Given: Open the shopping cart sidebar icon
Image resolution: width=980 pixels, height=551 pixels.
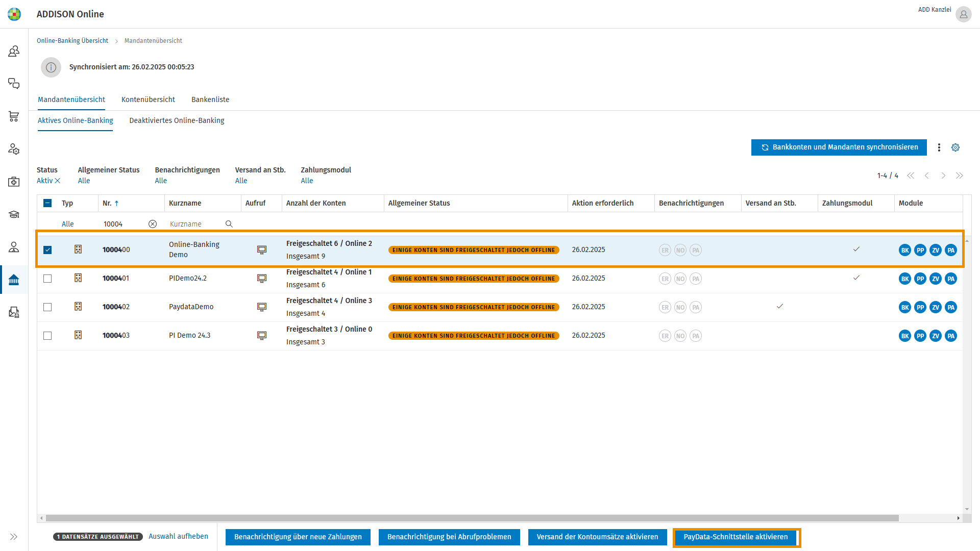Looking at the screenshot, I should (x=14, y=116).
